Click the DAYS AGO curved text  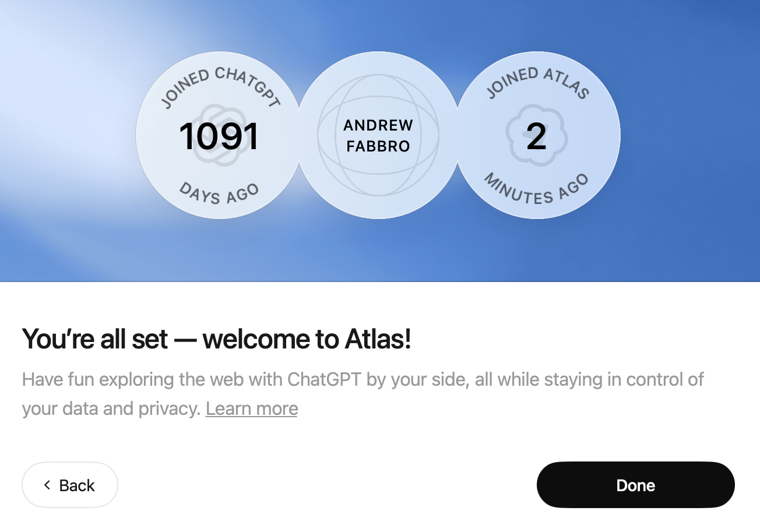(x=219, y=193)
